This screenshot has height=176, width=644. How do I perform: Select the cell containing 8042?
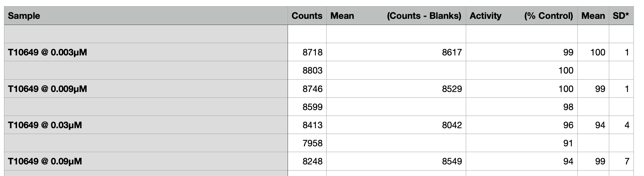click(396, 125)
